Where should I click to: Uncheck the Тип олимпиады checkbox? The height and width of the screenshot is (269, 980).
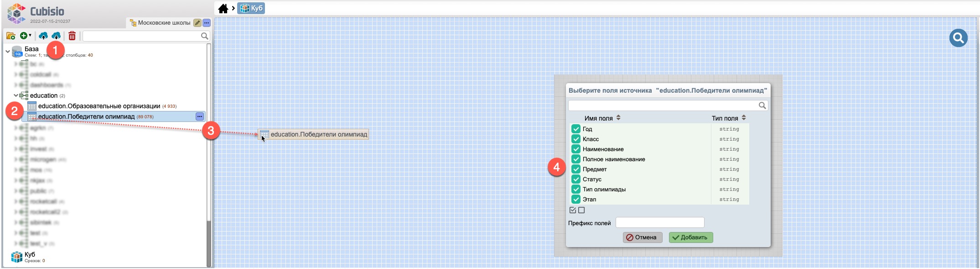(x=576, y=190)
